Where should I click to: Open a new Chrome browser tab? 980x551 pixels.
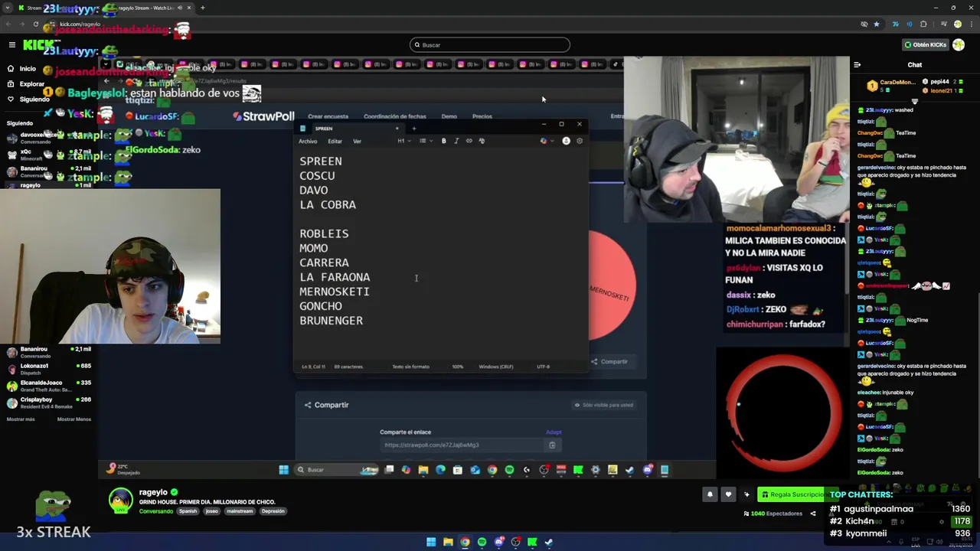[x=203, y=8]
